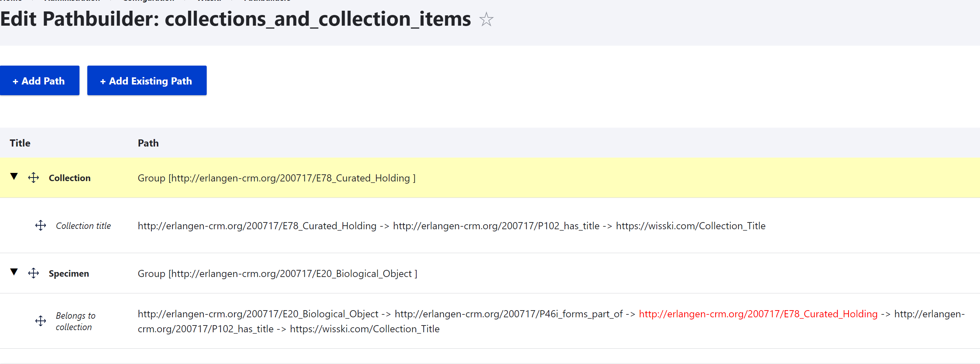Image resolution: width=980 pixels, height=364 pixels.
Task: Select the Collection title path label
Action: coord(83,226)
